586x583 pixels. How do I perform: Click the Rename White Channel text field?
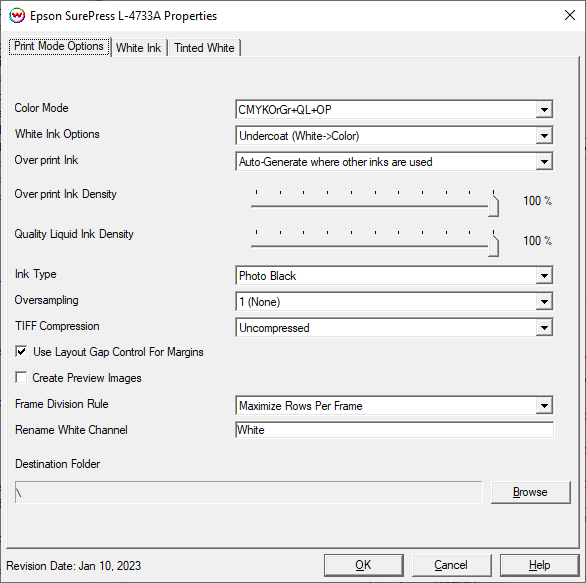pyautogui.click(x=395, y=430)
